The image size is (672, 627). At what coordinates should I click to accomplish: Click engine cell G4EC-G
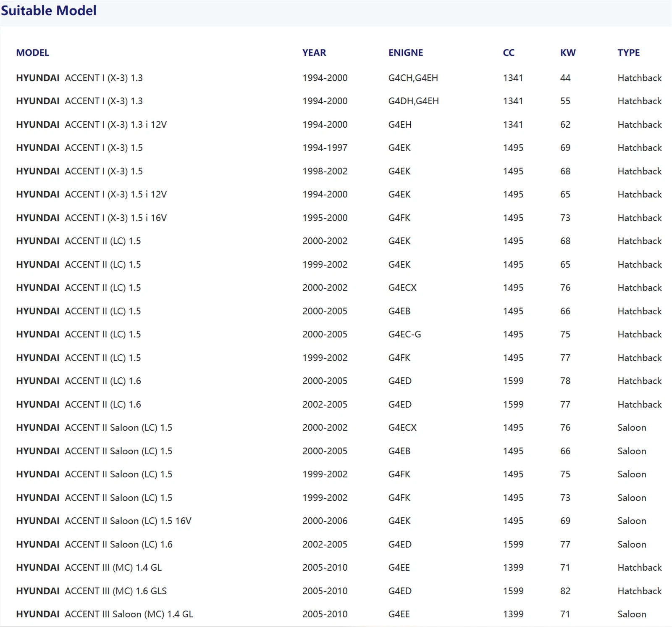point(405,334)
